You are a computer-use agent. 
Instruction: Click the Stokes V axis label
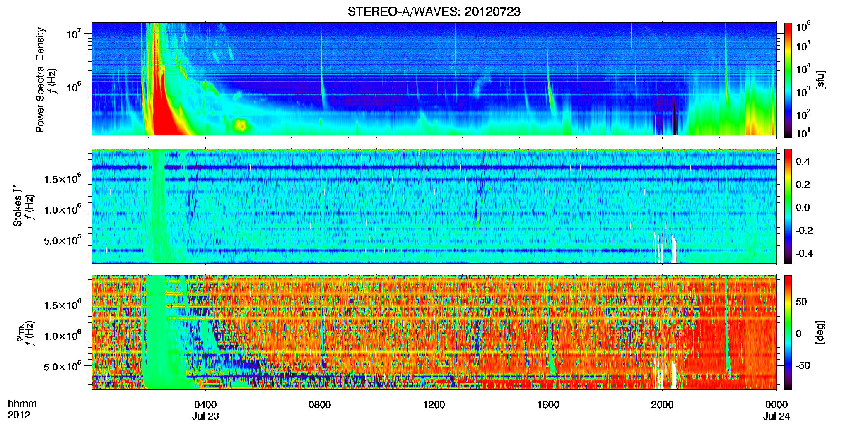point(17,206)
